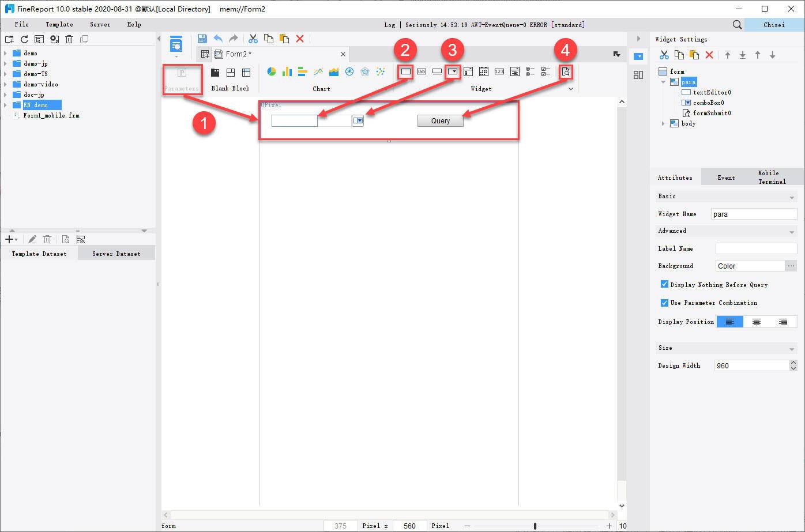Image resolution: width=805 pixels, height=532 pixels.
Task: Toggle Display Nothing Before Query checkbox
Action: pyautogui.click(x=664, y=284)
